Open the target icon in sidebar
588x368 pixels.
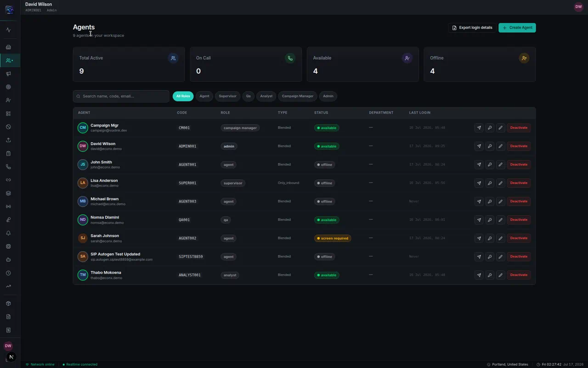(8, 87)
